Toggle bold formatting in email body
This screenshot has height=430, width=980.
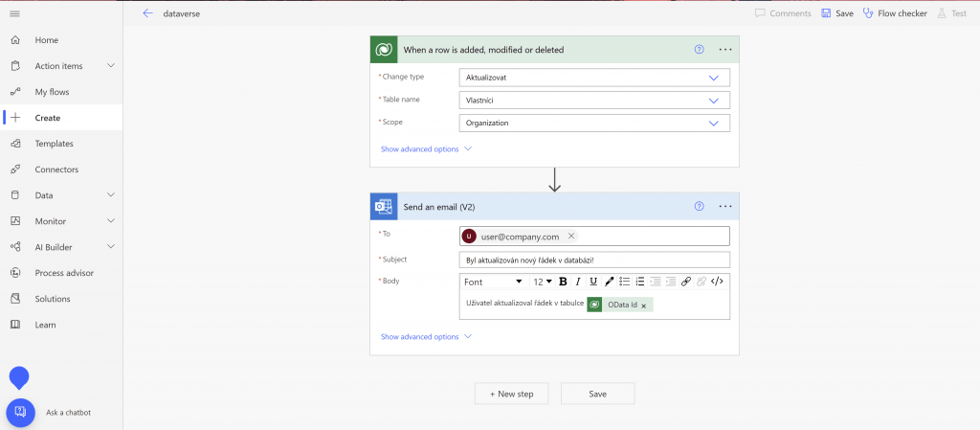(x=563, y=282)
